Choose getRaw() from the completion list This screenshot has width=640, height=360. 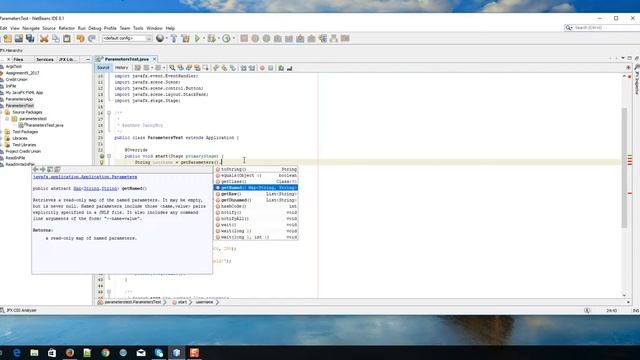click(x=256, y=194)
